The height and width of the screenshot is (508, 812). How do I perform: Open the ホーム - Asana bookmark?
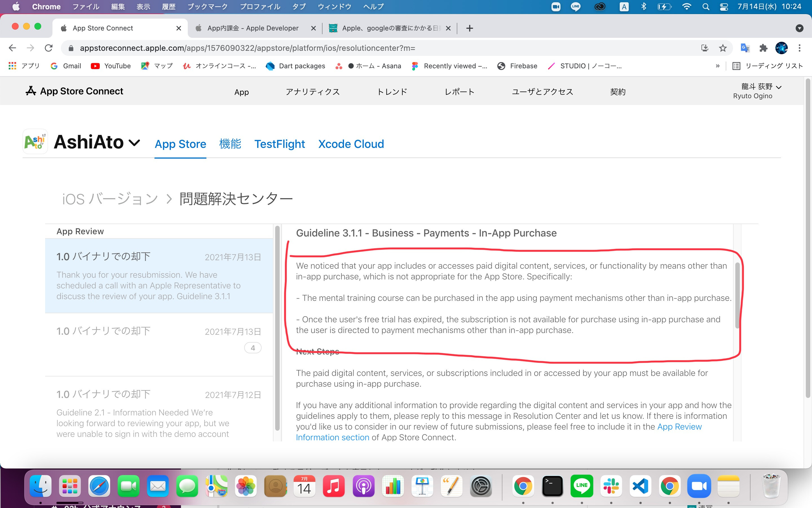coord(368,66)
